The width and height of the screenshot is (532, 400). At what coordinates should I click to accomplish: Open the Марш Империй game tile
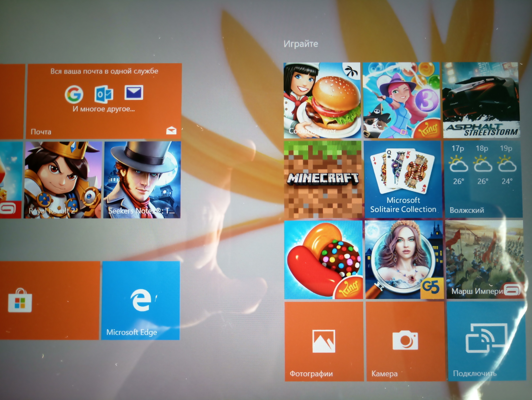coord(485,260)
